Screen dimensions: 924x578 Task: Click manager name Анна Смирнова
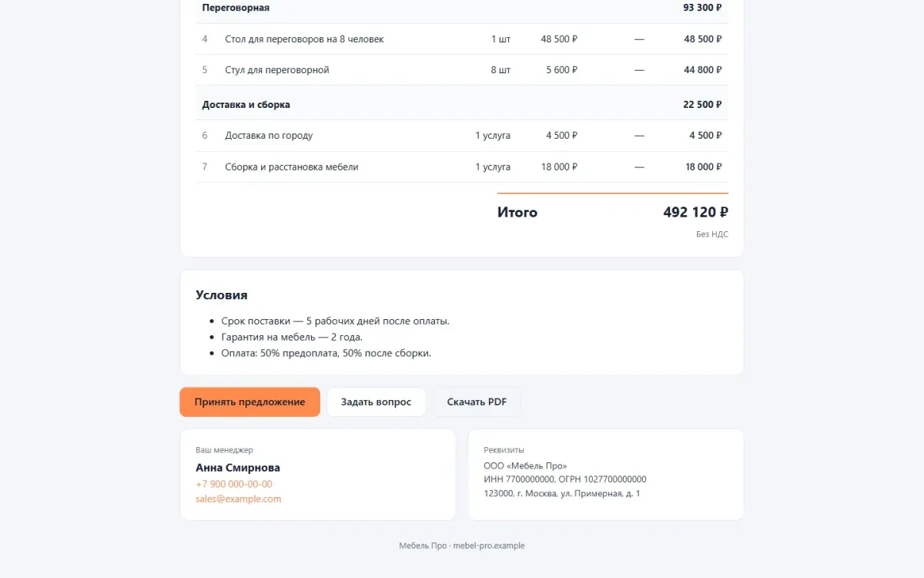[238, 468]
